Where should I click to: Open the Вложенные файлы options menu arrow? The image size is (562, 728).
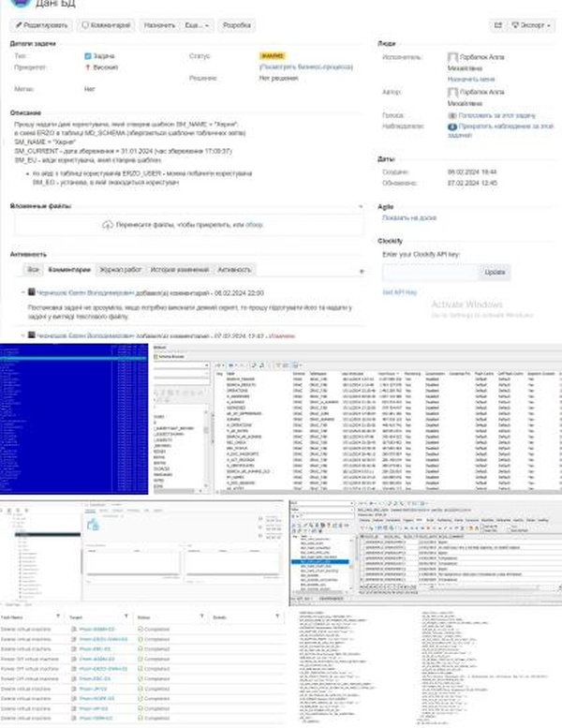[361, 205]
